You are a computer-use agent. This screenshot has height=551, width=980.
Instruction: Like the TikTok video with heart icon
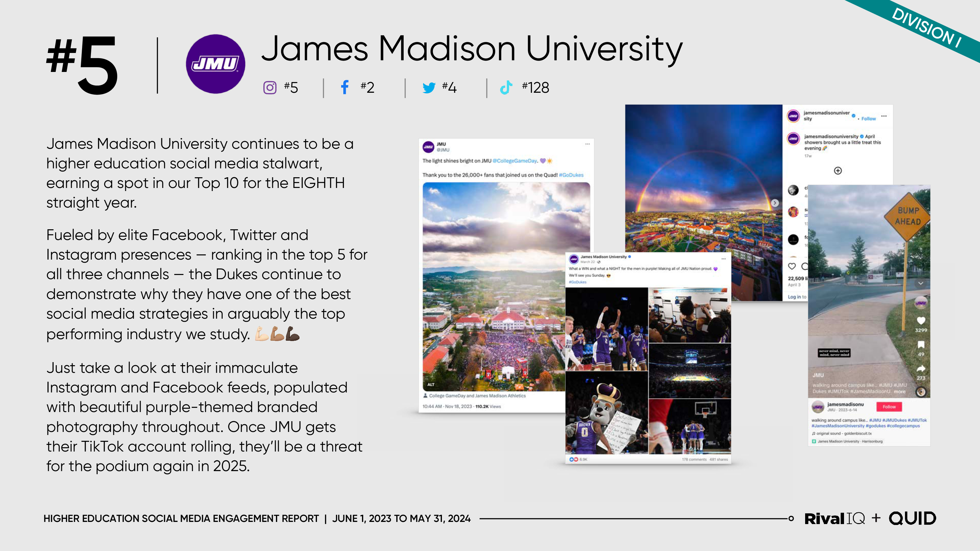coord(921,320)
